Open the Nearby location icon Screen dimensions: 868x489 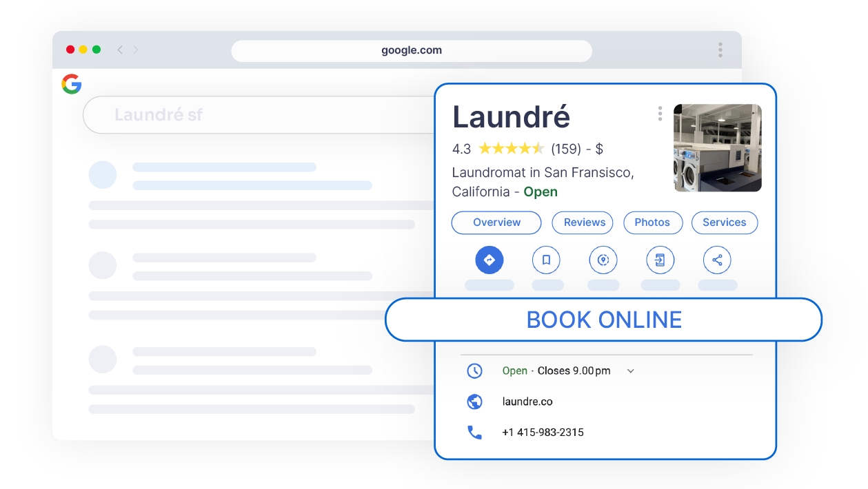point(603,260)
